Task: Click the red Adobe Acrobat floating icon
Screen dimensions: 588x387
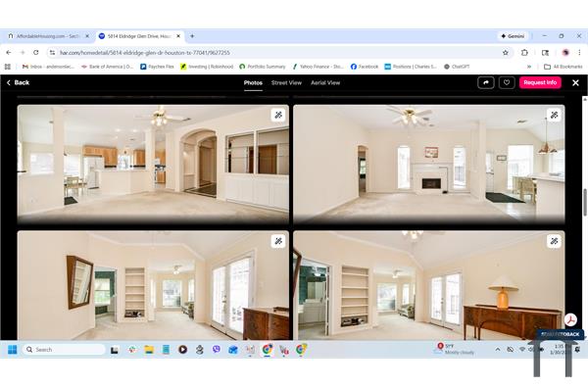Action: (x=570, y=319)
